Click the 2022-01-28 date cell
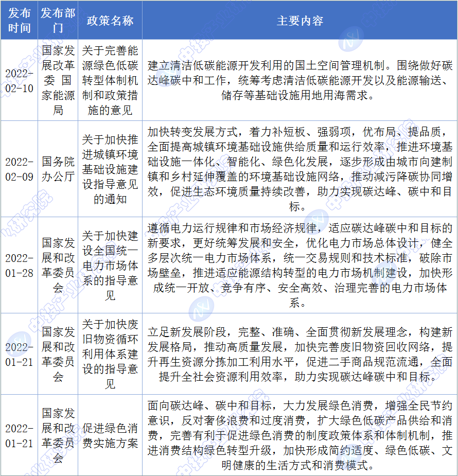458x476 pixels. [x=19, y=265]
